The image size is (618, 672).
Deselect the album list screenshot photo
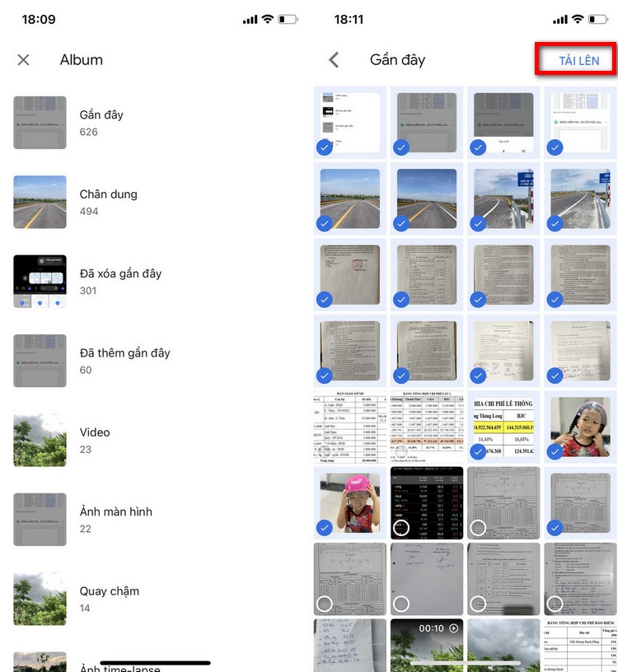point(350,123)
